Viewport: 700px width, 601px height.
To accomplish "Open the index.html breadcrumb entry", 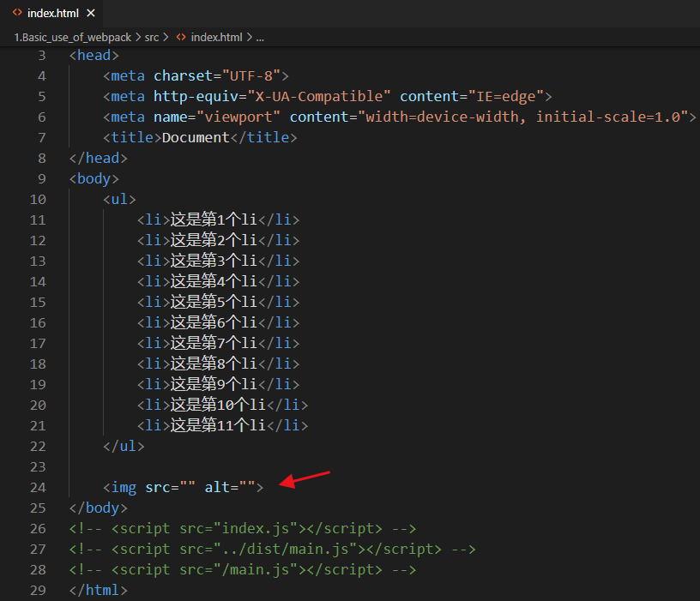I will [x=214, y=38].
